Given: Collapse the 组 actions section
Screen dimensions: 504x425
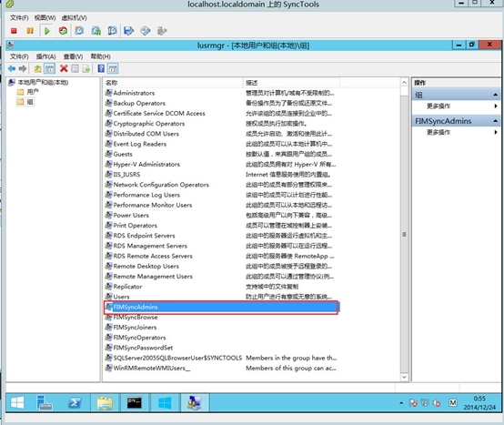Looking at the screenshot, I should pos(495,95).
